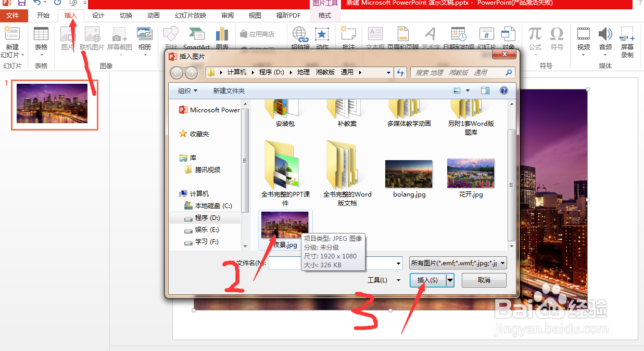Select Local Disk (C:) in sidebar
The width and height of the screenshot is (644, 351).
click(x=208, y=205)
